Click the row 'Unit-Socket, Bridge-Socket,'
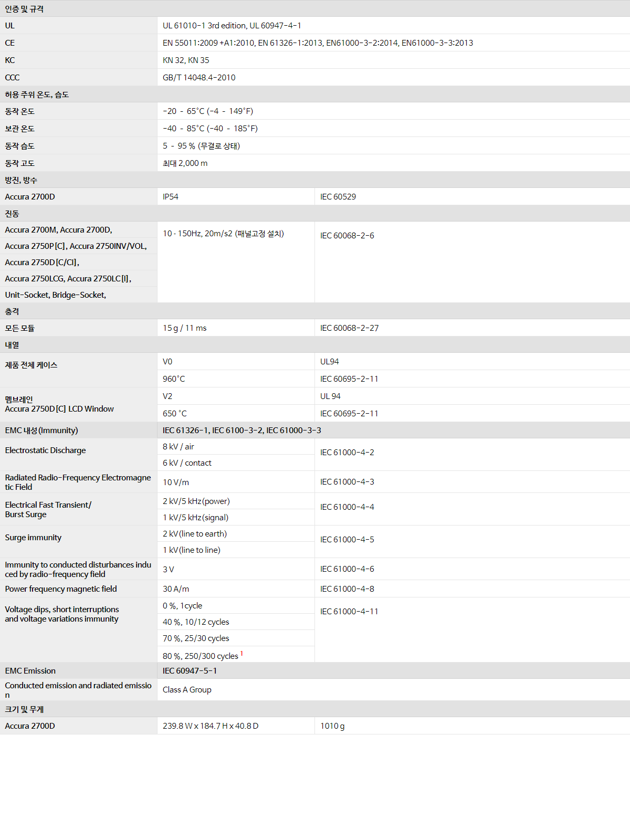Viewport: 630px width, 840px height. (78, 295)
